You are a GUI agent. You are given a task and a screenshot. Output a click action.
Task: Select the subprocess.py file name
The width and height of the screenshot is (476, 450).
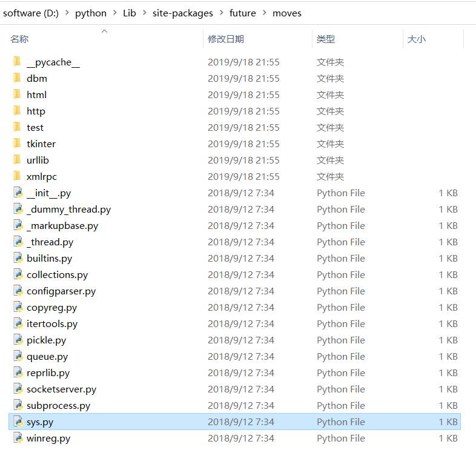click(x=58, y=406)
